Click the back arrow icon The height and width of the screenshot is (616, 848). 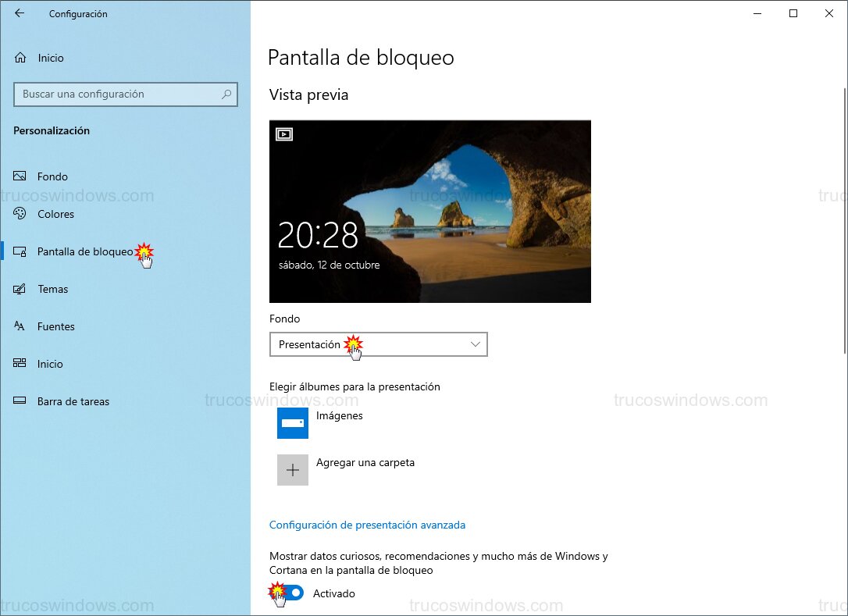pos(20,13)
